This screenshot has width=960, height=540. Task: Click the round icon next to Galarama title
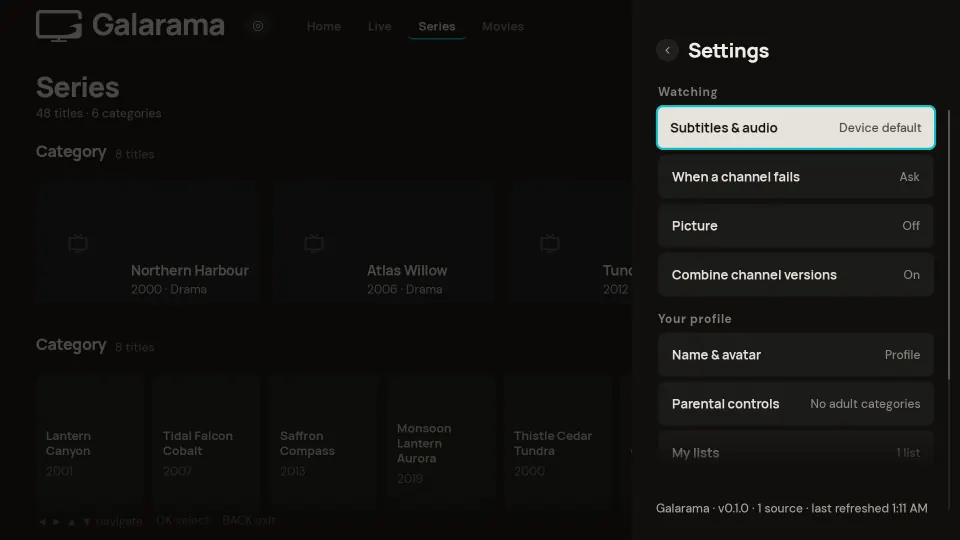258,26
